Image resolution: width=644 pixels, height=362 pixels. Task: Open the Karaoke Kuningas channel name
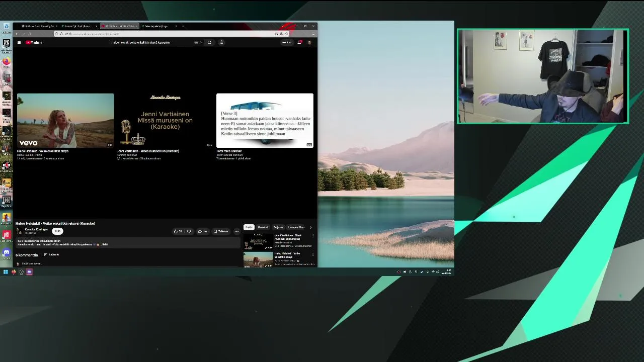coord(36,229)
